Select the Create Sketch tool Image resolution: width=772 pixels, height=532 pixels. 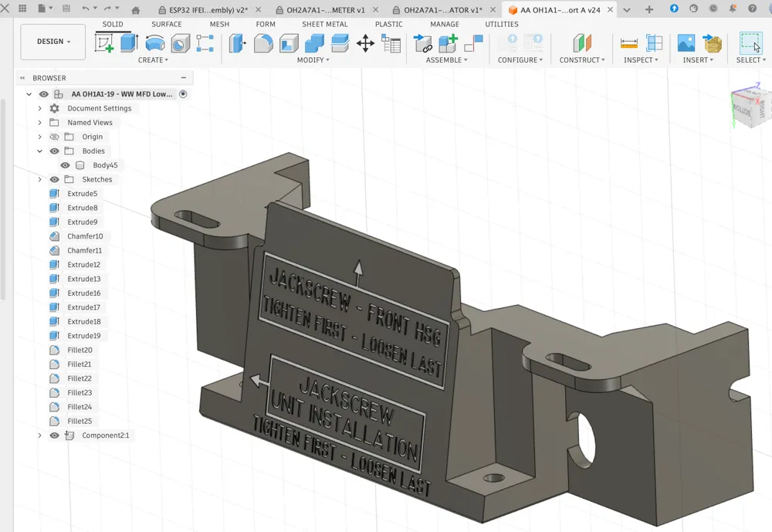click(104, 43)
